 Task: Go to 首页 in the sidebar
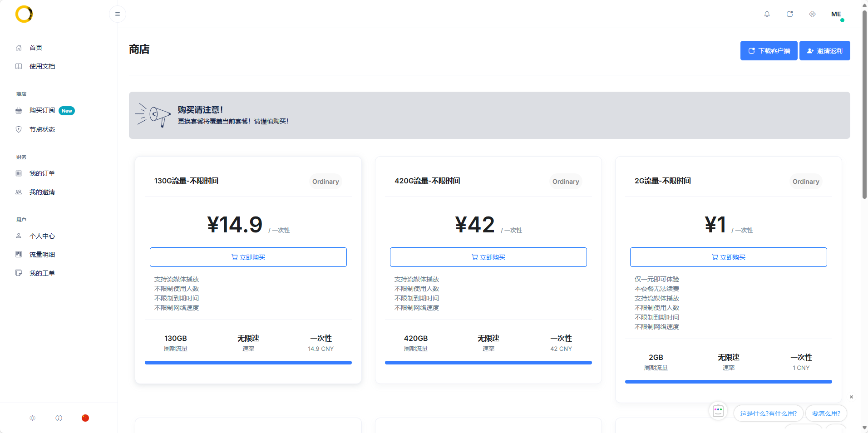tap(36, 48)
